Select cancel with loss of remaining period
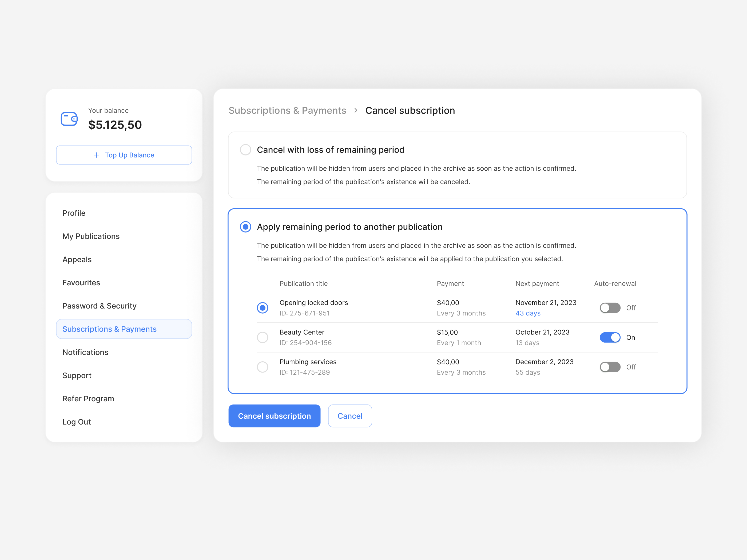Screen dimensions: 747x560 [x=245, y=150]
